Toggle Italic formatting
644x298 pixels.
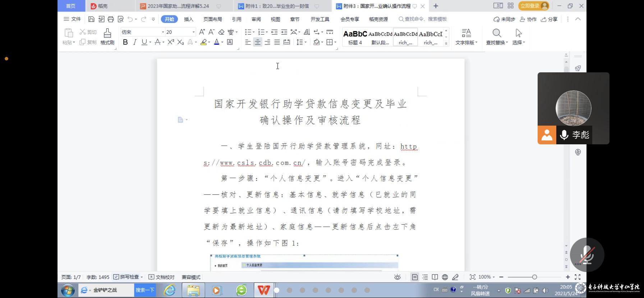click(135, 42)
